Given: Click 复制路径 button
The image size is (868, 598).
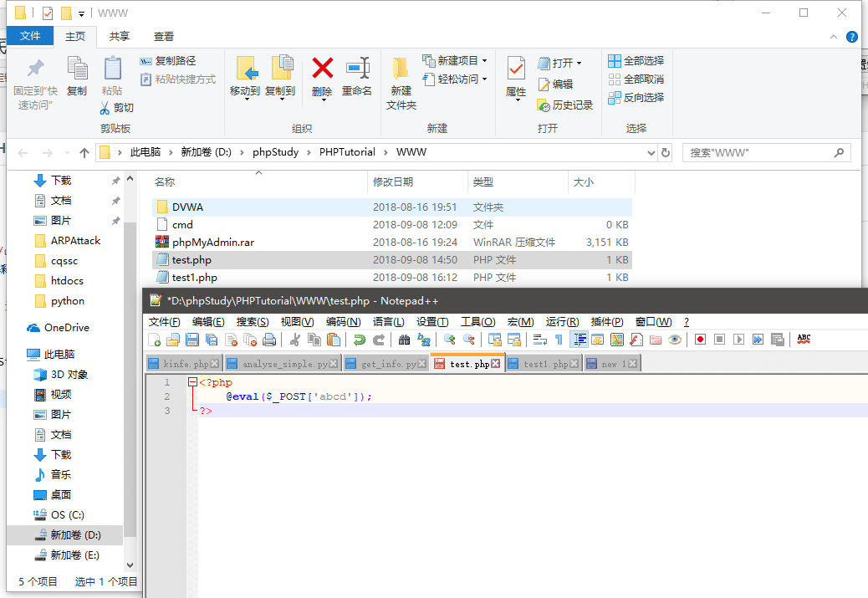Looking at the screenshot, I should pos(168,61).
